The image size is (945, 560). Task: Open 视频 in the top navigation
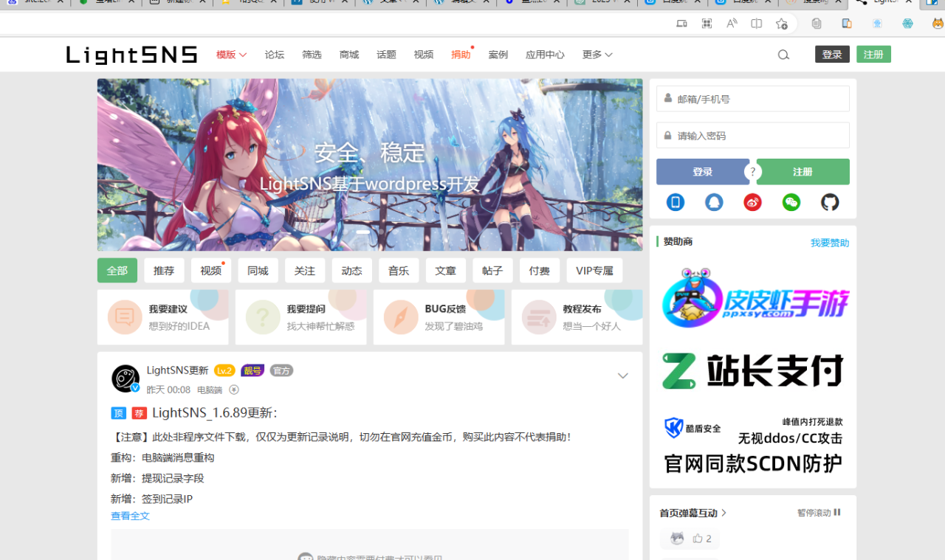424,55
